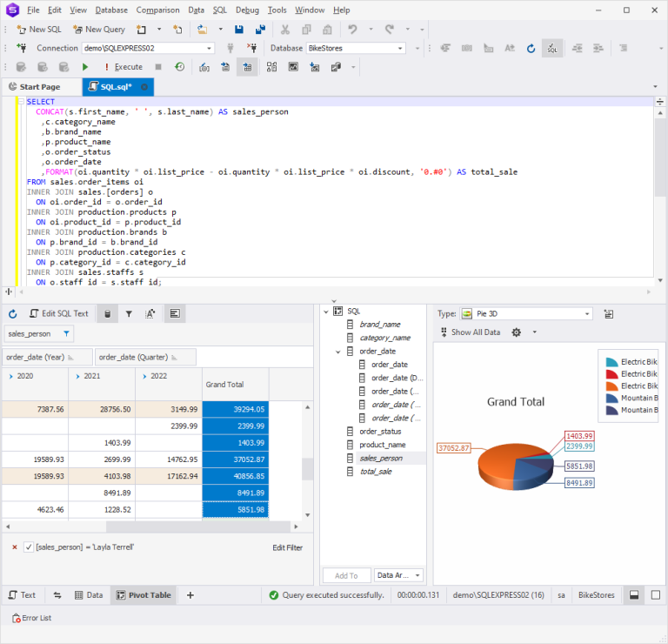Open the Connection dropdown demo\SQLEXPRESS02
Viewport: 668px width, 644px height.
coord(148,48)
